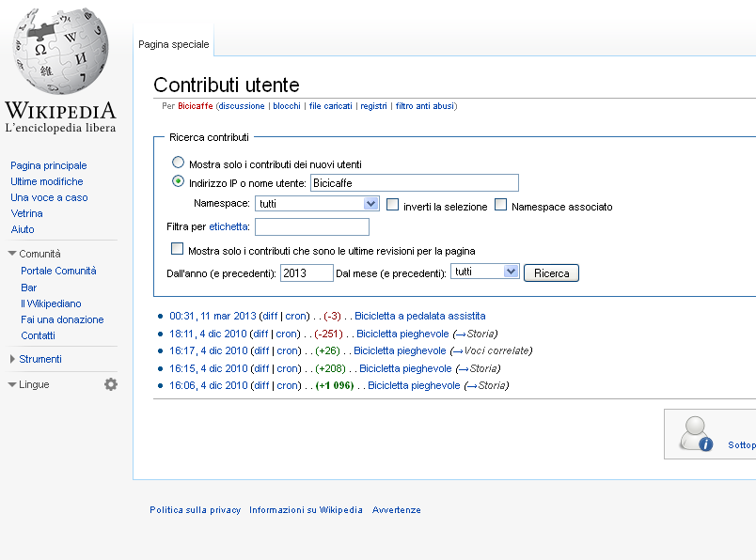Click the year field showing 2013
The width and height of the screenshot is (756, 560).
point(307,273)
